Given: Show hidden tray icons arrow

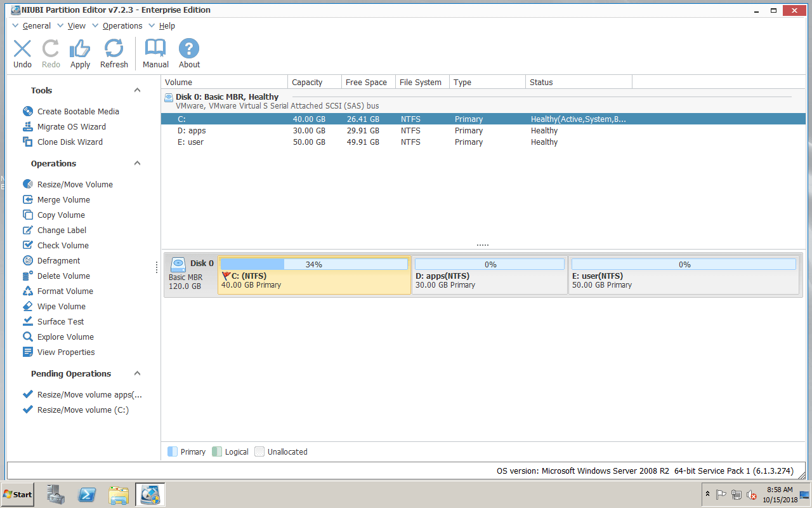Looking at the screenshot, I should pos(707,494).
